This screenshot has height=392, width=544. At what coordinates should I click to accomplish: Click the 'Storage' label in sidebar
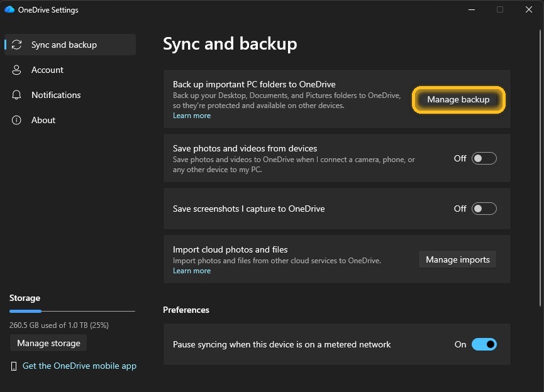tap(25, 298)
